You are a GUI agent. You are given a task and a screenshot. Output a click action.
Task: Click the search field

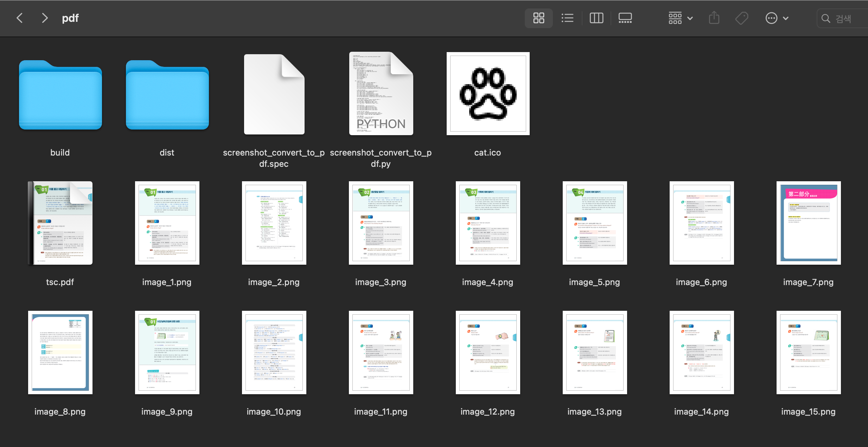[843, 18]
